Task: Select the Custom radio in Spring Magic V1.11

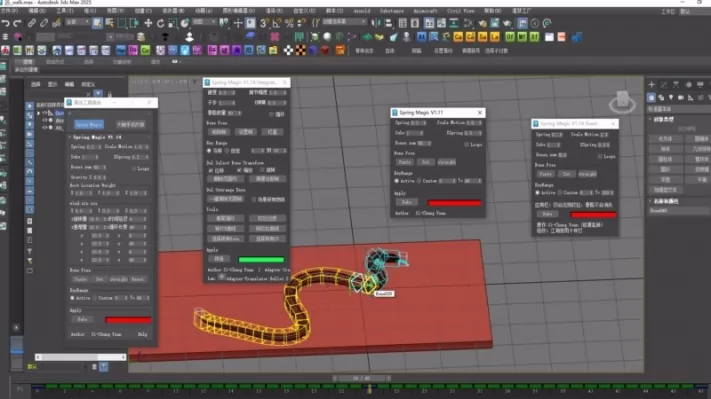Action: tap(419, 181)
